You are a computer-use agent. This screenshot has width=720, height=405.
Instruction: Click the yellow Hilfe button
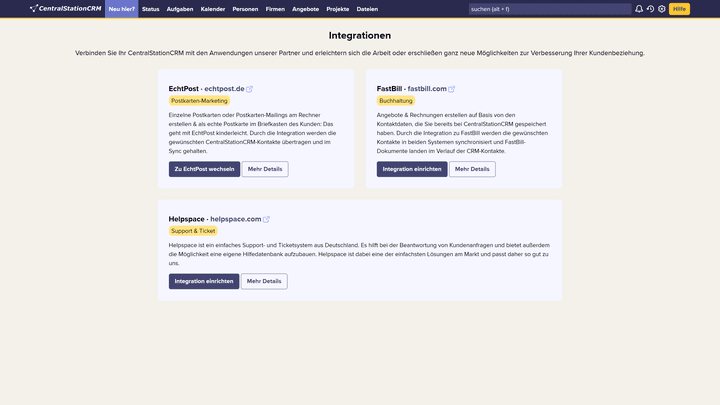[x=679, y=9]
